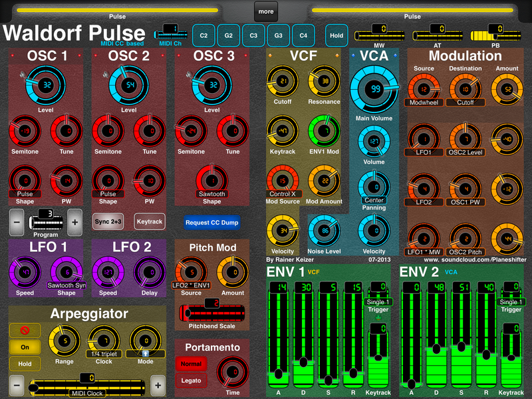
Task: Open the ENV 1 Single 1 trigger selector
Action: coord(378,301)
